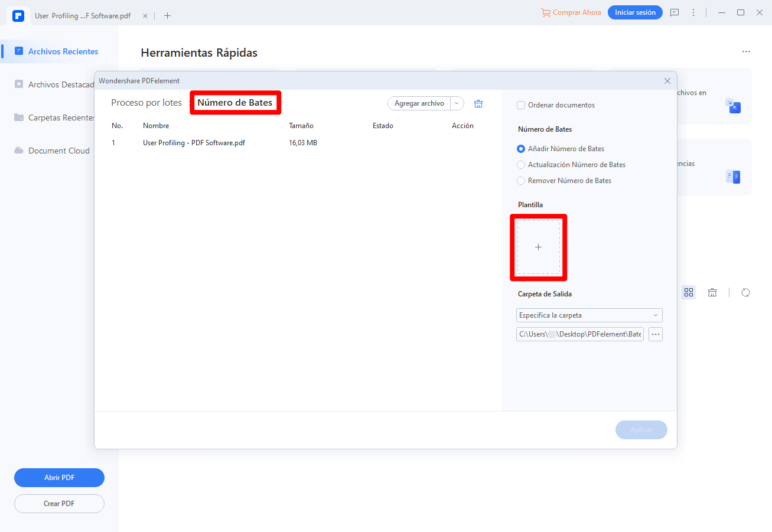Viewport: 772px width, 532px height.
Task: Click the Carpetas Recientes folder icon
Action: pyautogui.click(x=19, y=118)
